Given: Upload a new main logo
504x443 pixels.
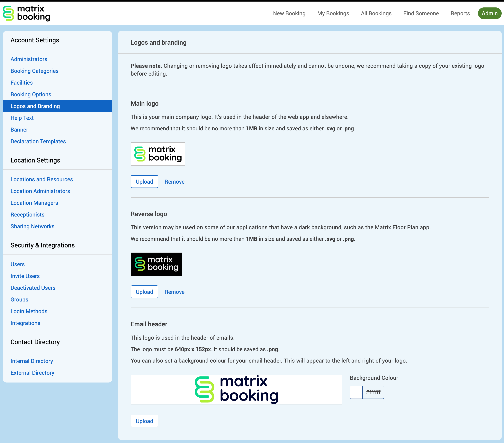Looking at the screenshot, I should pos(144,181).
